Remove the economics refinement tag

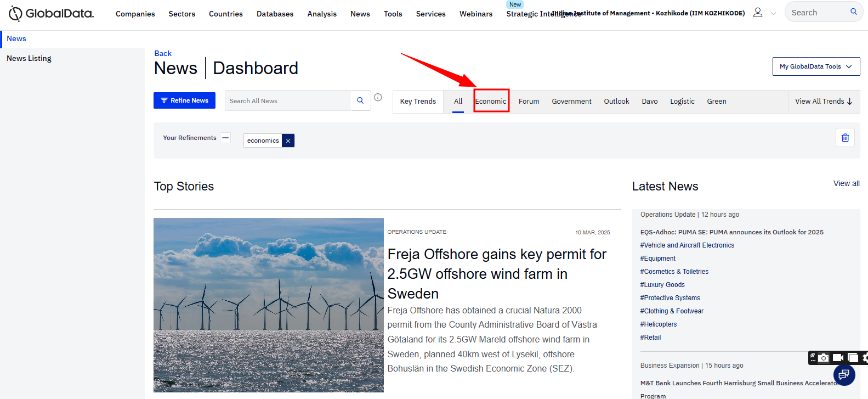click(288, 141)
